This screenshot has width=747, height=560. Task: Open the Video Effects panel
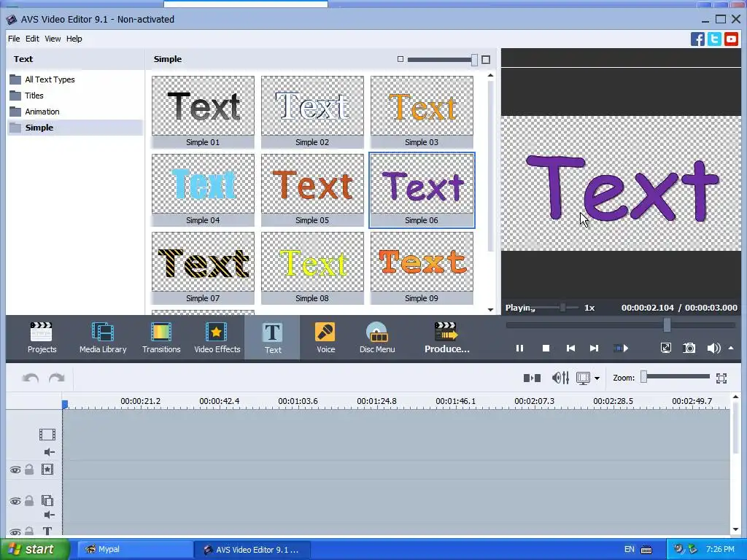[x=217, y=338]
